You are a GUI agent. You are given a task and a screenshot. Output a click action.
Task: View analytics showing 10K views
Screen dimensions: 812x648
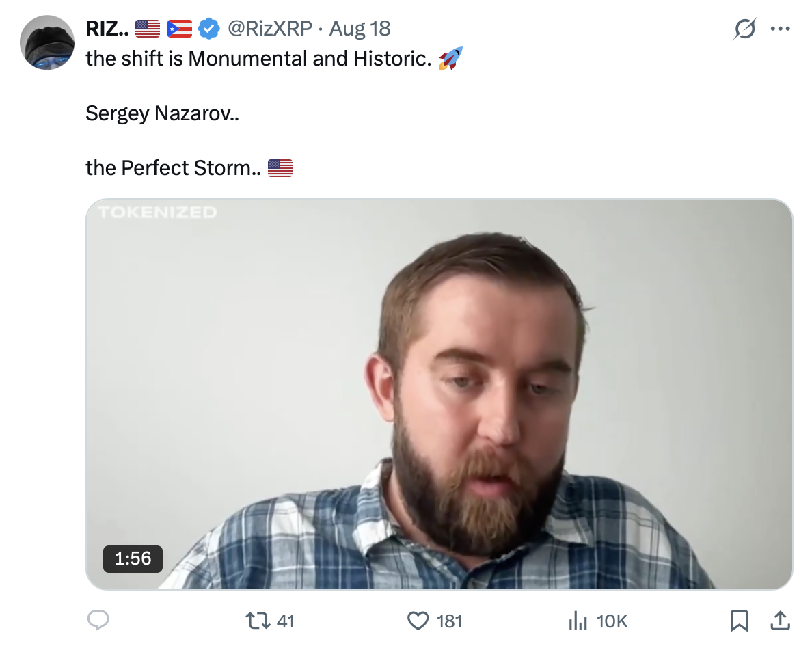pos(597,621)
